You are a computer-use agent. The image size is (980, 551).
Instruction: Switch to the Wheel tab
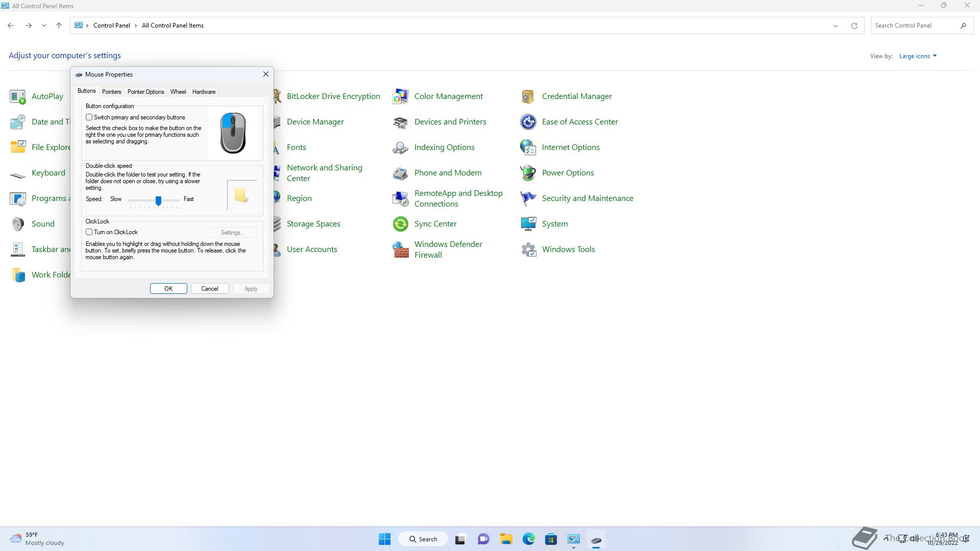178,92
